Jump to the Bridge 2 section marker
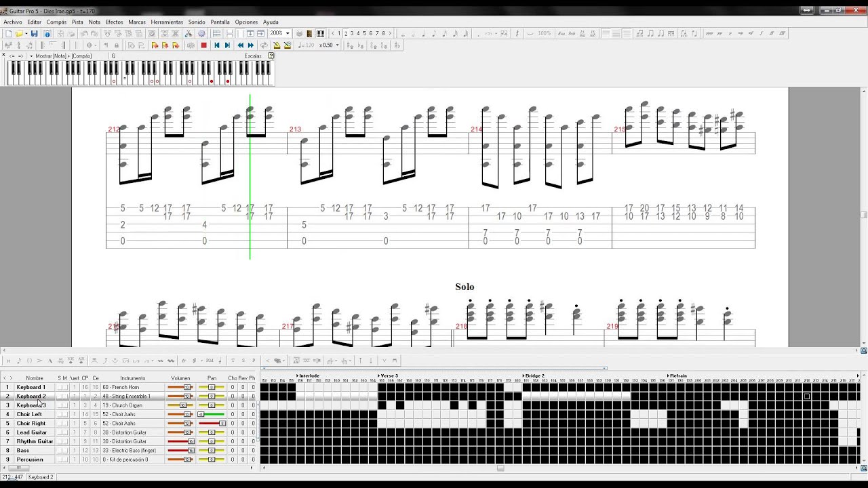 [x=534, y=375]
